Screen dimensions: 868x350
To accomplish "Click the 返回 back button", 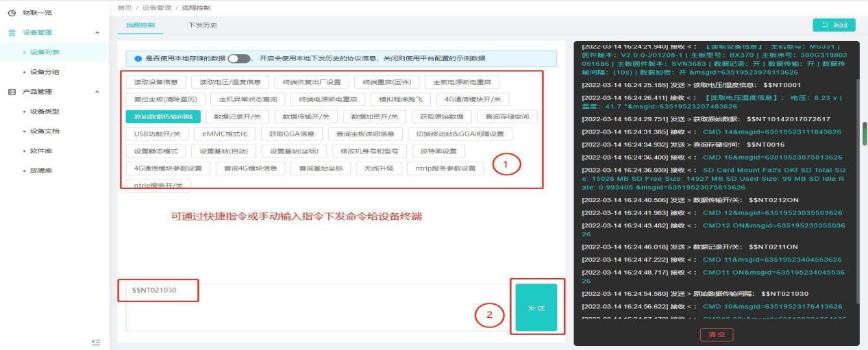I will [834, 26].
